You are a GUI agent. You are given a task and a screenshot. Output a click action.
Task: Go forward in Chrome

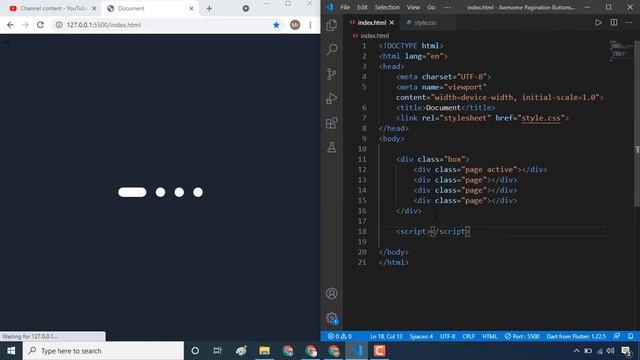25,25
